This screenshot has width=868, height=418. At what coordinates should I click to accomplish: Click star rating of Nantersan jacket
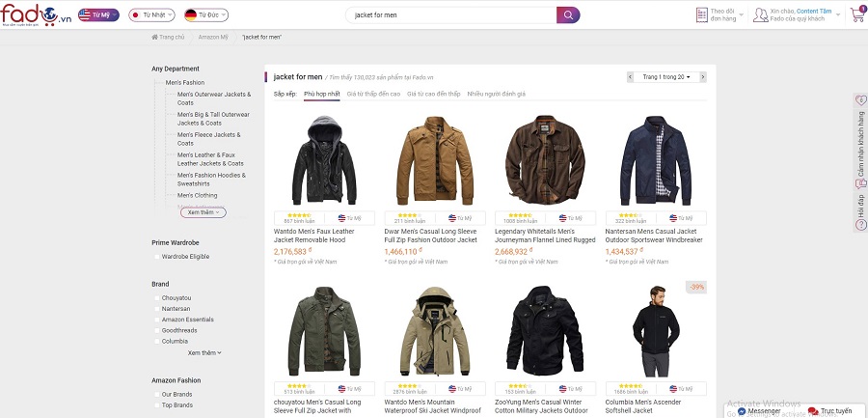coord(631,215)
